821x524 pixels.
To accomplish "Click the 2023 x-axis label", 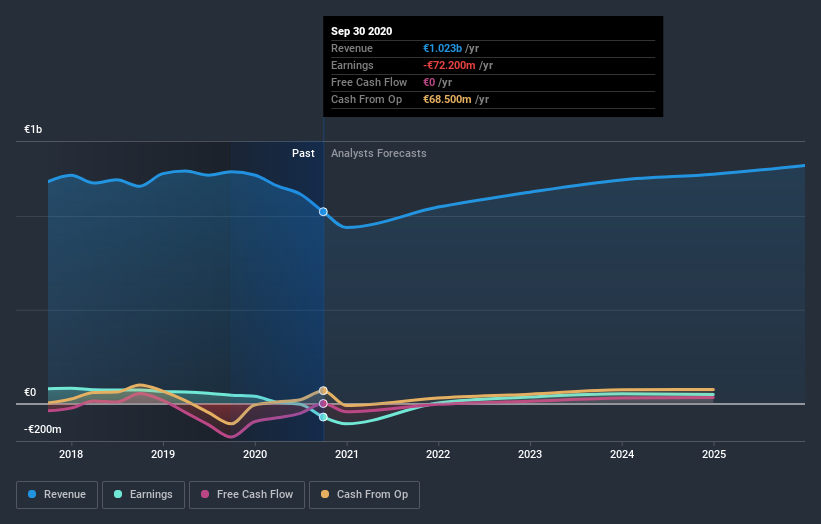I will [x=530, y=454].
